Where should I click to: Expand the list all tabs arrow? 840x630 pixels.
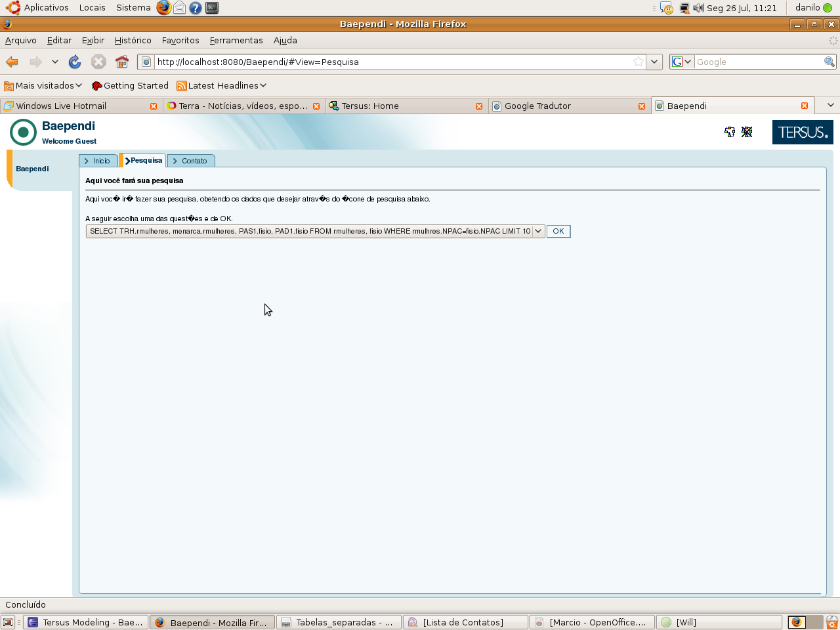(830, 106)
